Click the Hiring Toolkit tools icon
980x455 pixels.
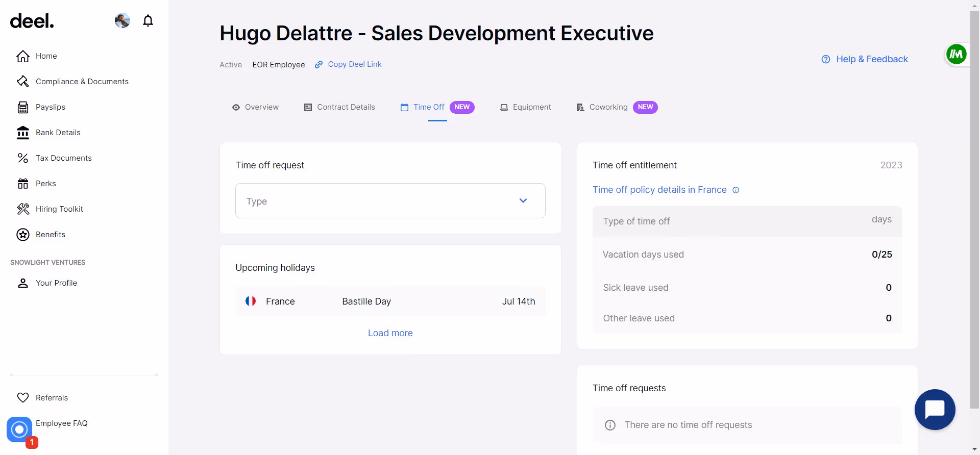pyautogui.click(x=23, y=209)
